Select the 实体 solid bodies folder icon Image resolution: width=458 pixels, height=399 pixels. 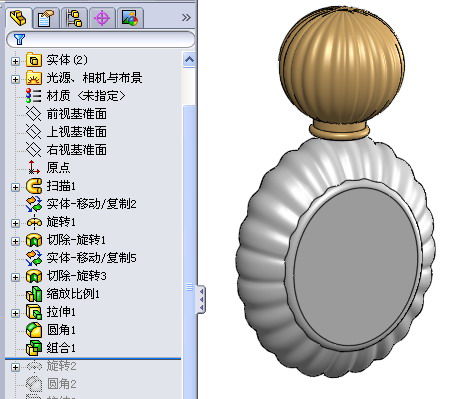click(x=34, y=60)
